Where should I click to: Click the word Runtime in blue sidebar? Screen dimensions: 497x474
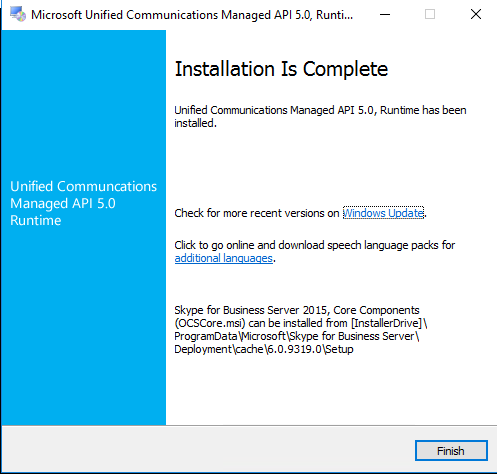[36, 220]
